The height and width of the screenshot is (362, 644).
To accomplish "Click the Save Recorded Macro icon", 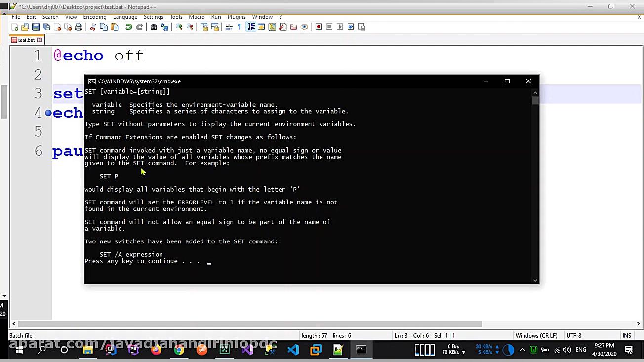I will coord(362,27).
